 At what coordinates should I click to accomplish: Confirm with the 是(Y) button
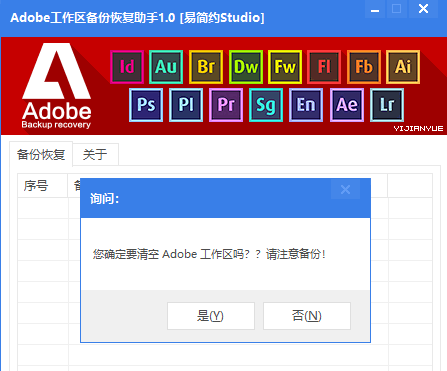211,316
